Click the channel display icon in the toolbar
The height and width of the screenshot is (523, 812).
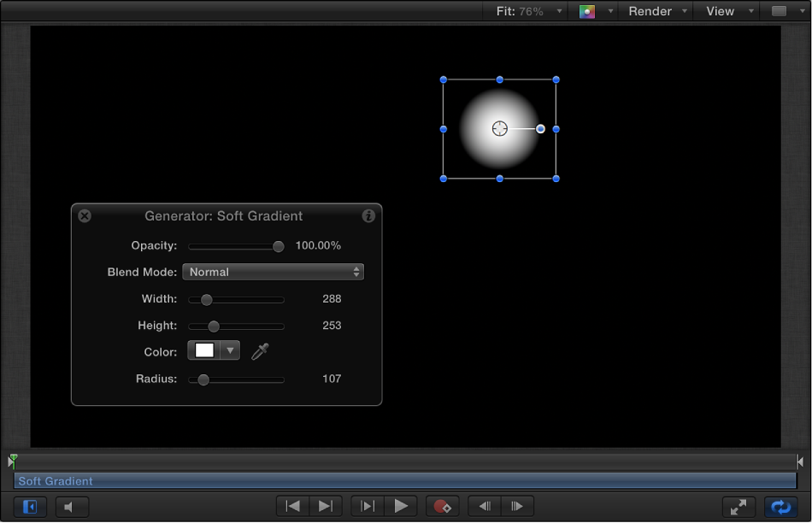tap(587, 11)
